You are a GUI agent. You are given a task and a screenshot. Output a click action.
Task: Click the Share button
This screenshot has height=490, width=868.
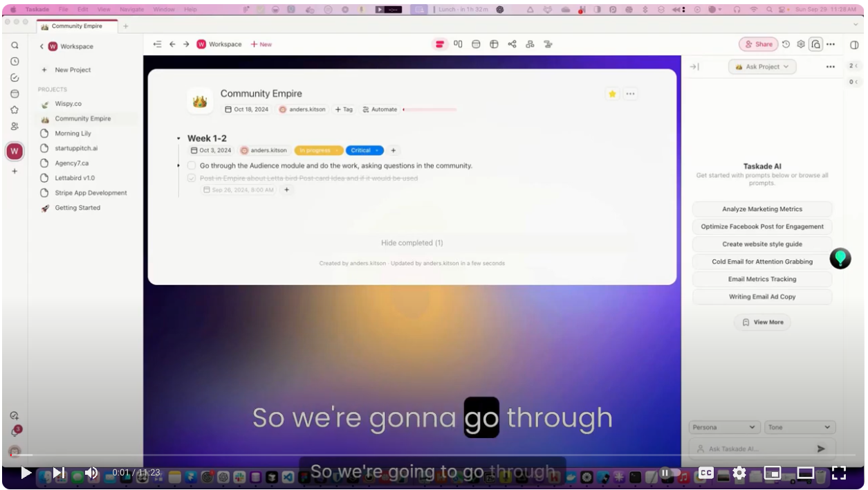[x=759, y=44]
